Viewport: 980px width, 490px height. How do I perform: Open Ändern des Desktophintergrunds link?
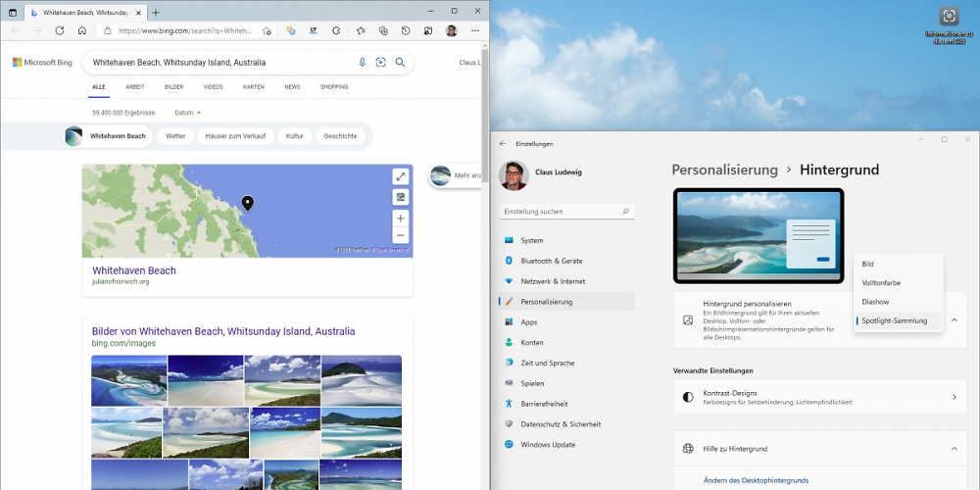pos(756,480)
